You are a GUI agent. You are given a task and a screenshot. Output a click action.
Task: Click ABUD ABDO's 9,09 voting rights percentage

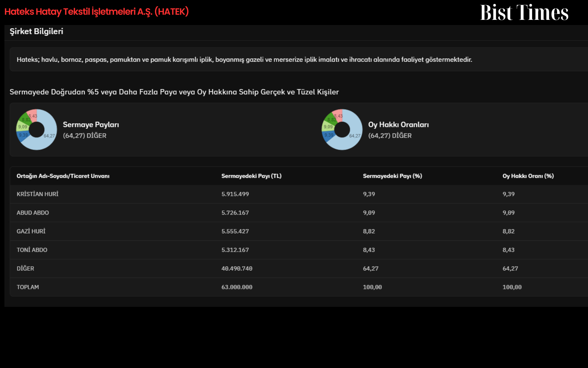pos(509,213)
